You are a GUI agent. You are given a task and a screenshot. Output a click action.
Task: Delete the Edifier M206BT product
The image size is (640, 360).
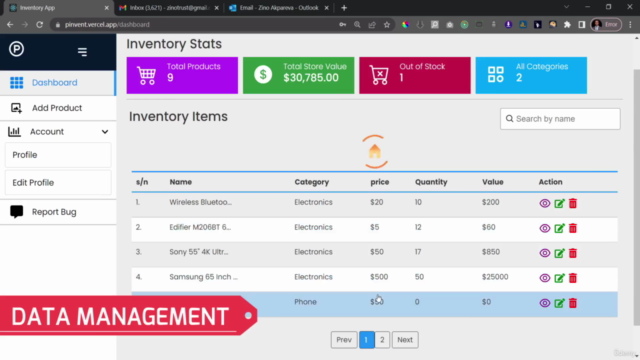click(573, 228)
